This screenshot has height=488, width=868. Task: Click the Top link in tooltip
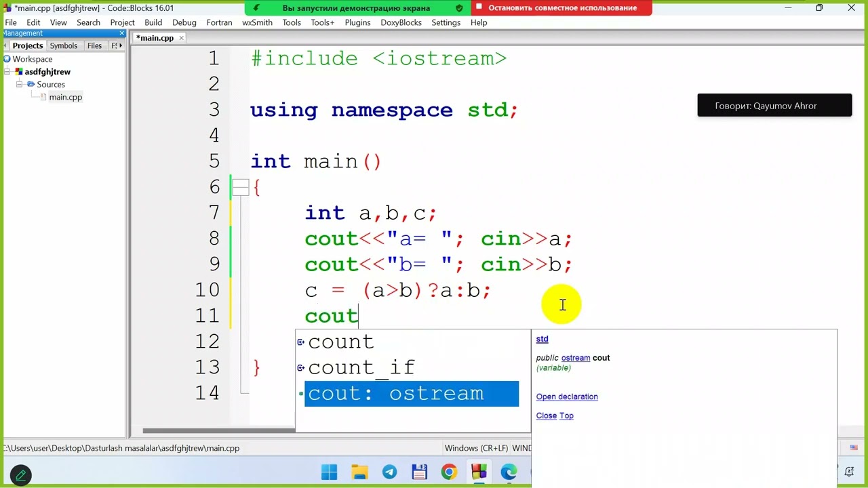(x=566, y=416)
